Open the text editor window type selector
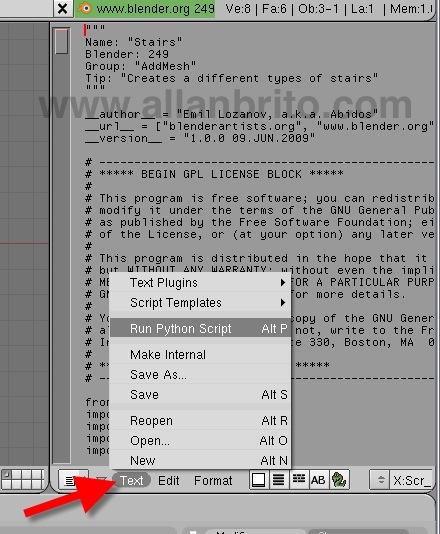The width and height of the screenshot is (440, 534). (73, 481)
